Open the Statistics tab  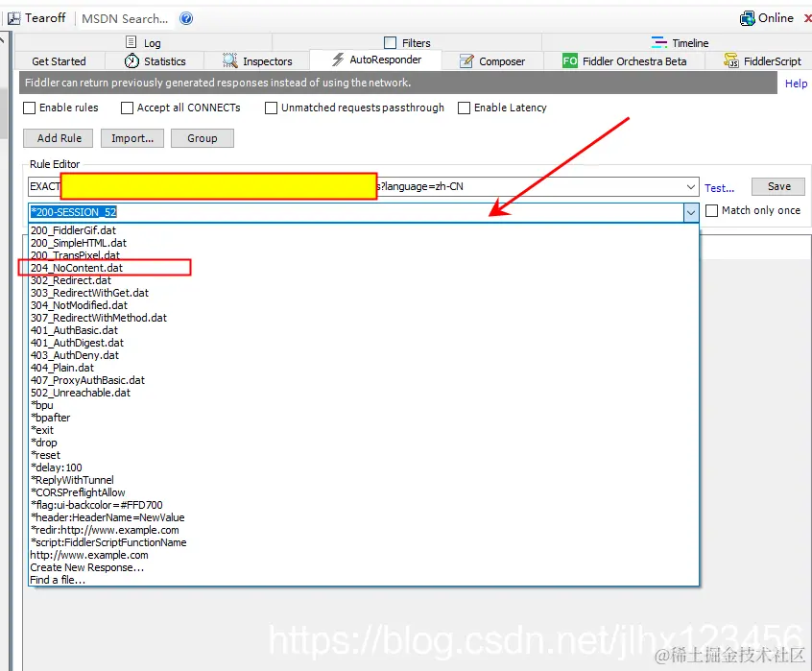(155, 61)
